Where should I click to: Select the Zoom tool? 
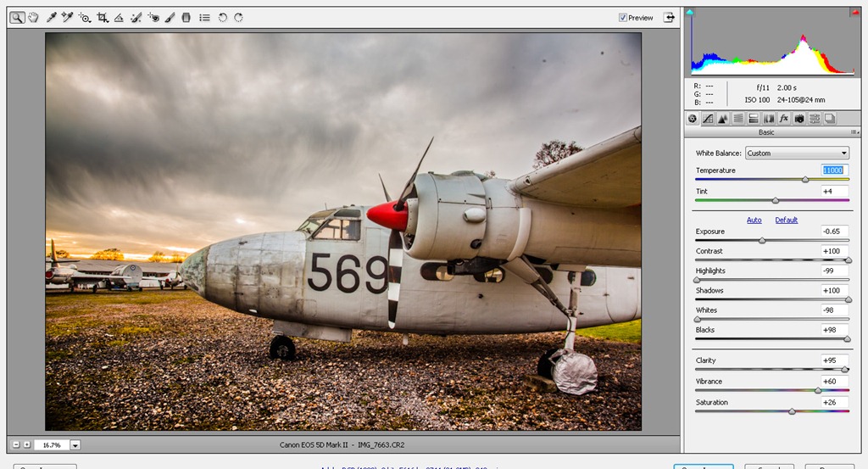tap(17, 18)
